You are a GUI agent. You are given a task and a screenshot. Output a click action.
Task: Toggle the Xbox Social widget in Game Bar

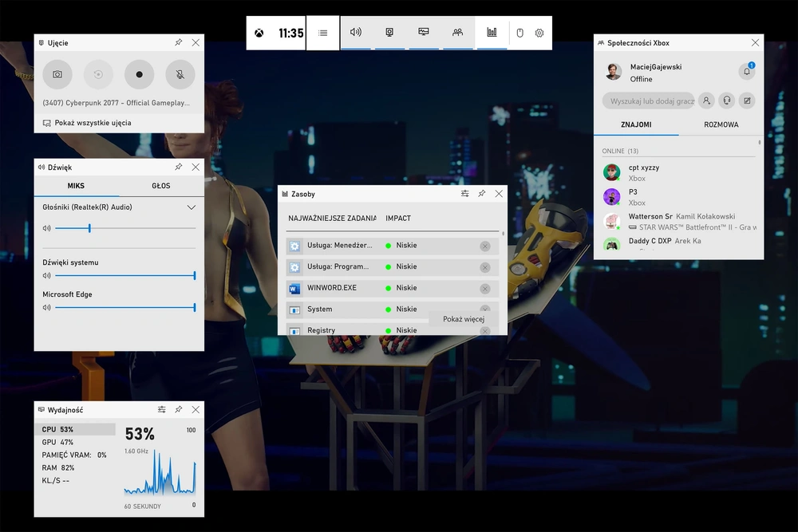pyautogui.click(x=457, y=33)
